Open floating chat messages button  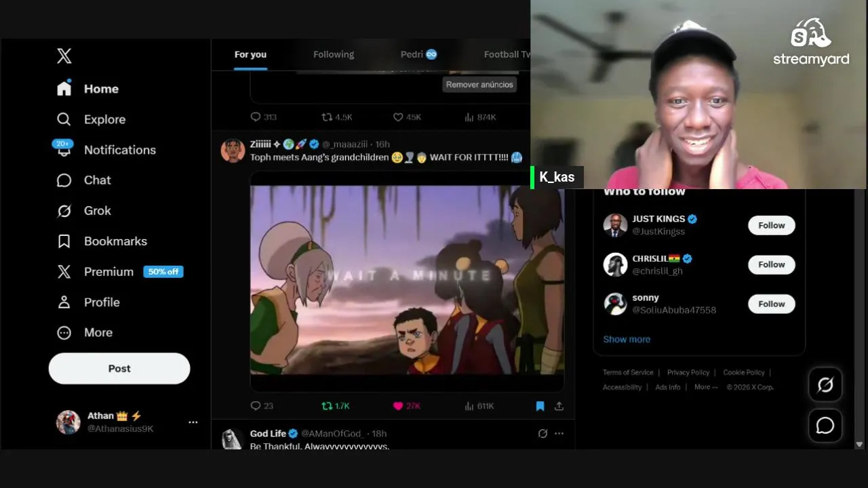[825, 426]
